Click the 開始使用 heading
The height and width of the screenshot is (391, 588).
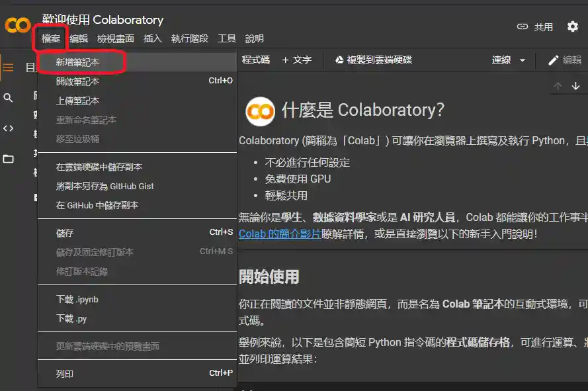pyautogui.click(x=269, y=277)
